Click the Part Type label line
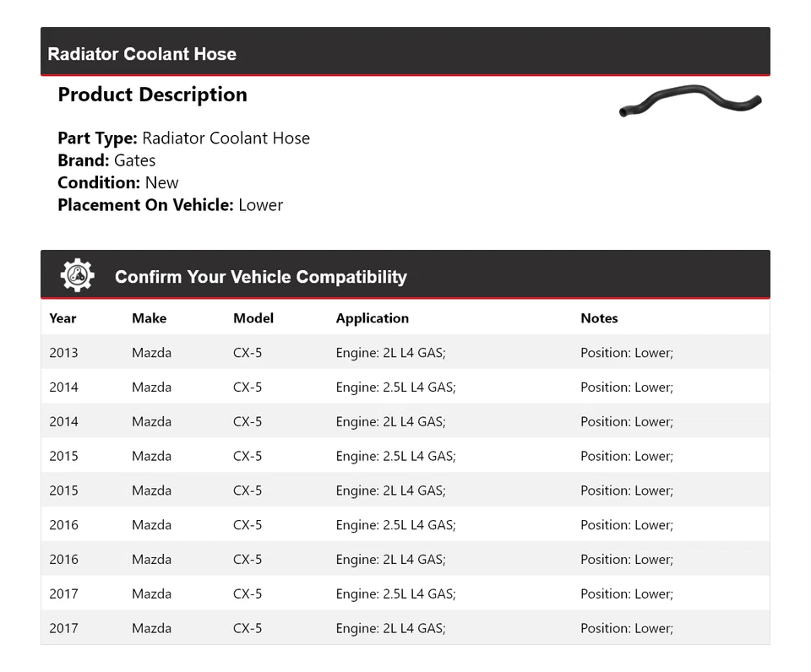This screenshot has height=672, width=811. click(x=183, y=138)
